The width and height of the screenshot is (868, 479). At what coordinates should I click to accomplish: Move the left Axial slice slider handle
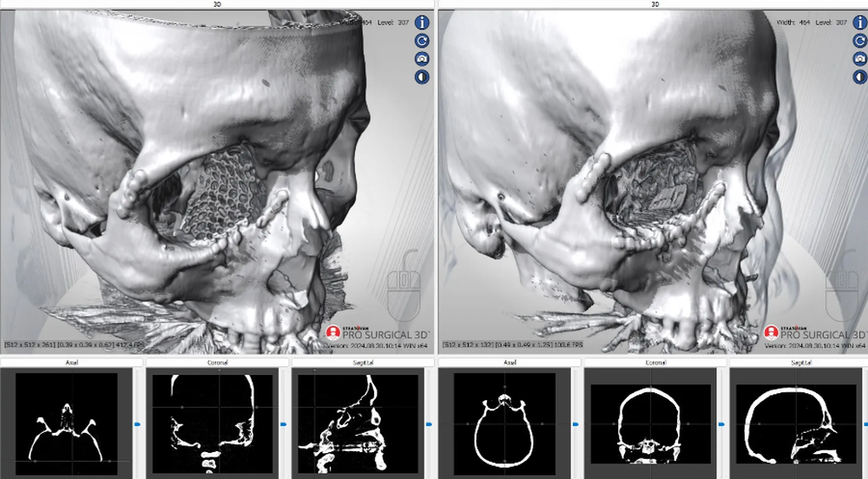pyautogui.click(x=138, y=424)
